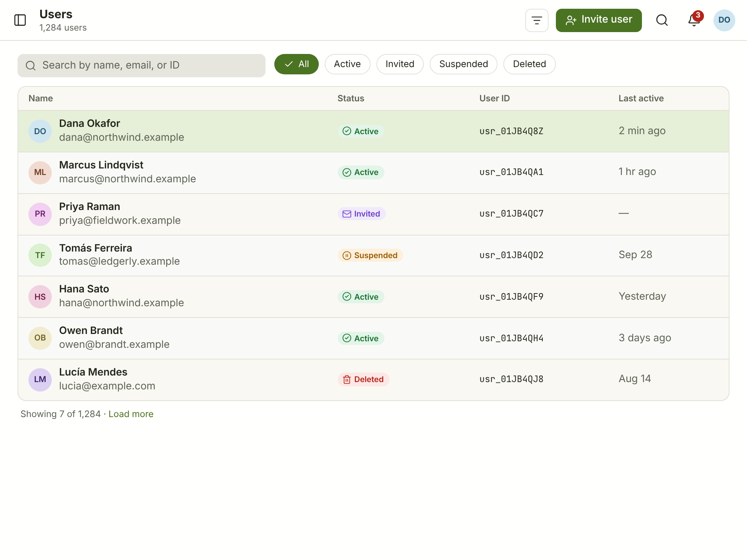The height and width of the screenshot is (560, 747).
Task: Click Owen Brandt's OB avatar
Action: tap(40, 338)
